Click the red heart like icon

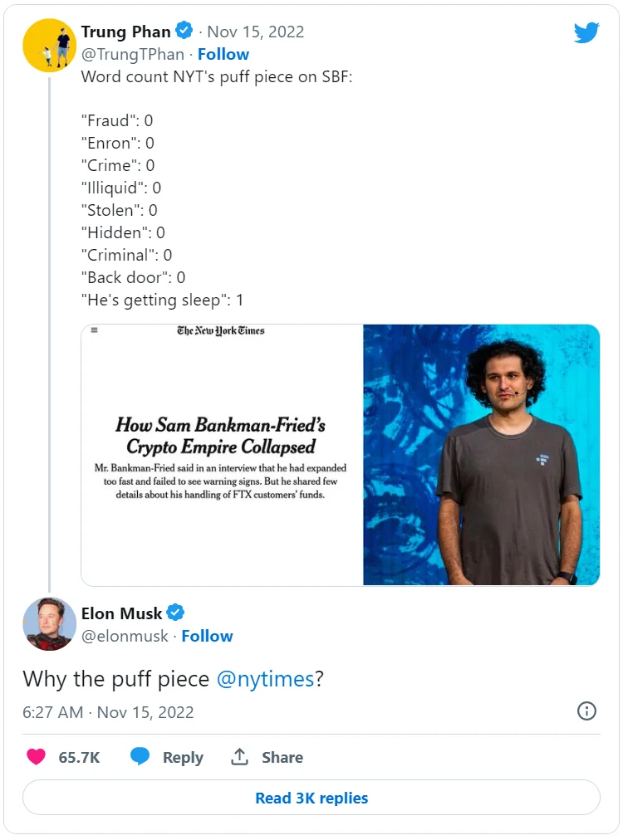click(36, 757)
